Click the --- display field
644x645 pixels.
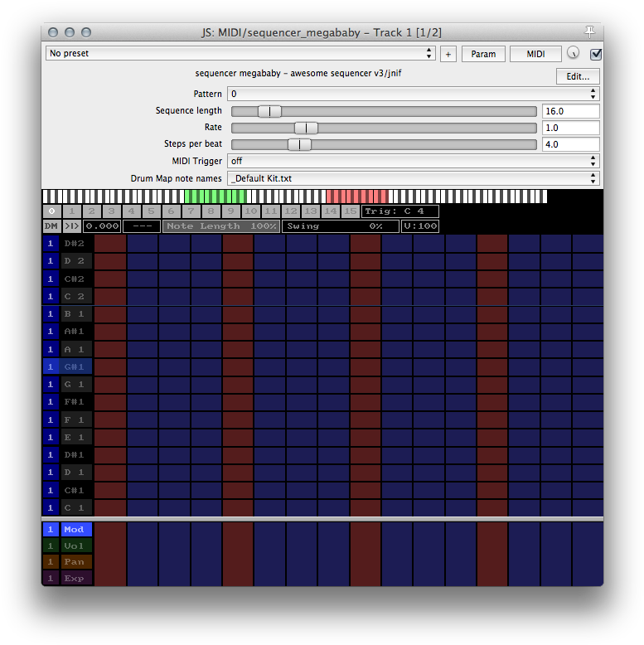[142, 226]
